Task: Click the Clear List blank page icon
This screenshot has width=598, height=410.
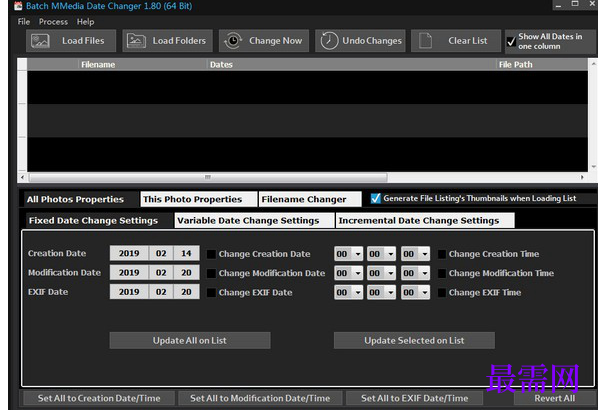Action: point(425,41)
